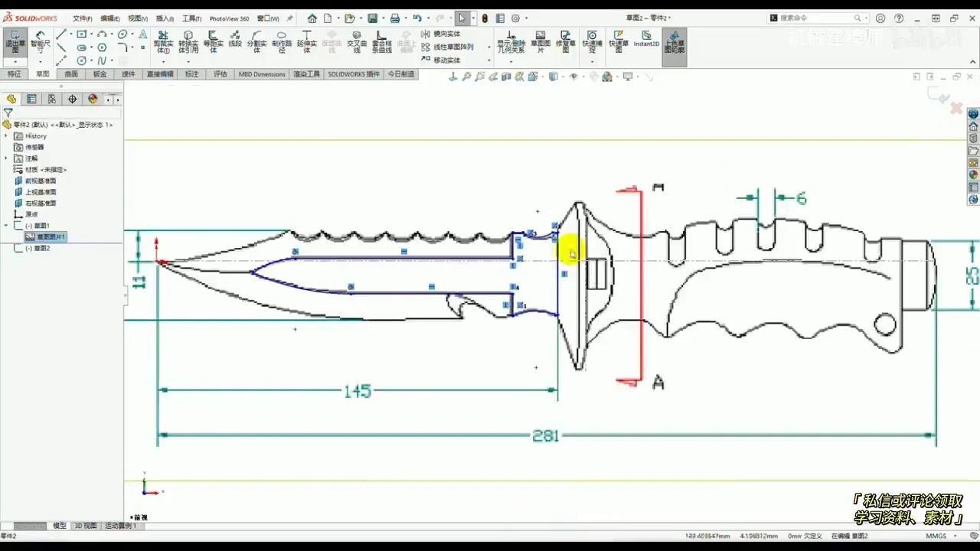Switch to the 评估 (Evaluate) tab

[220, 74]
